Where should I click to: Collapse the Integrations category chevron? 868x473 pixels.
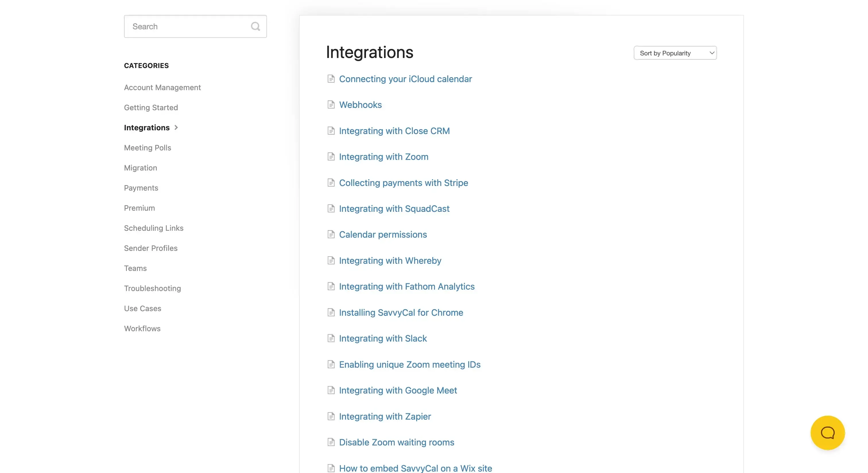click(x=176, y=127)
